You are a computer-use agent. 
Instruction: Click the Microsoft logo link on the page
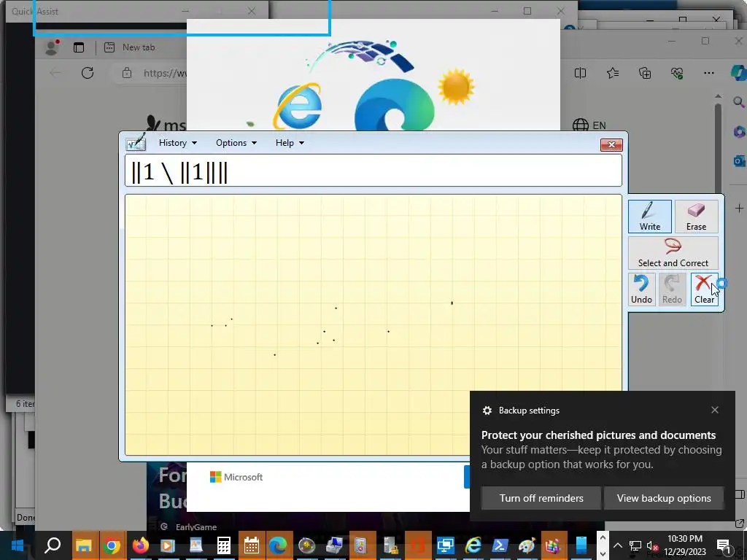point(236,477)
